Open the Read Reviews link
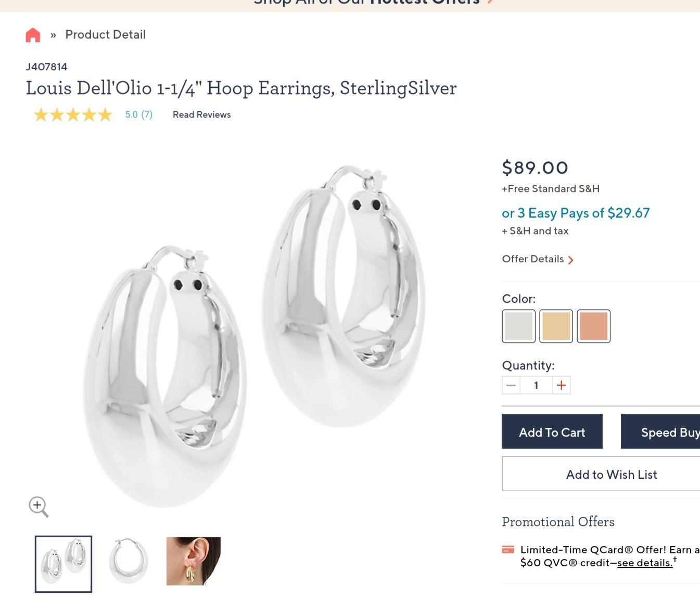The image size is (700, 598). coord(201,114)
